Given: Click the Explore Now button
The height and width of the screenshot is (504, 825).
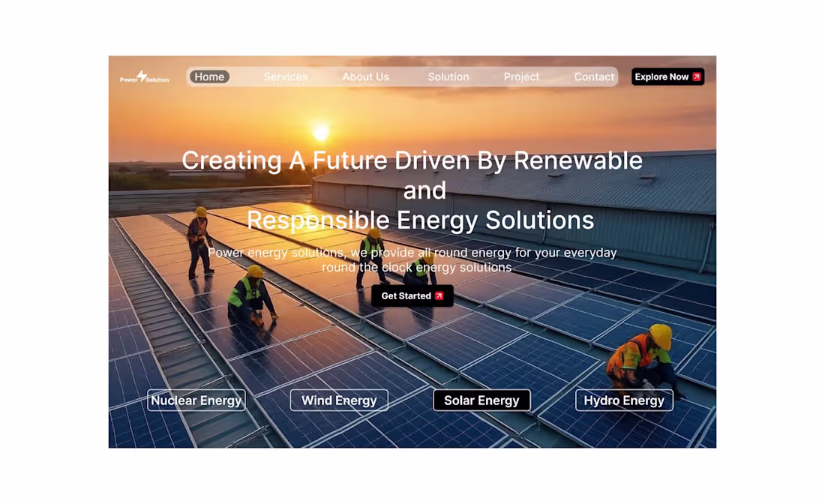Looking at the screenshot, I should pos(667,76).
